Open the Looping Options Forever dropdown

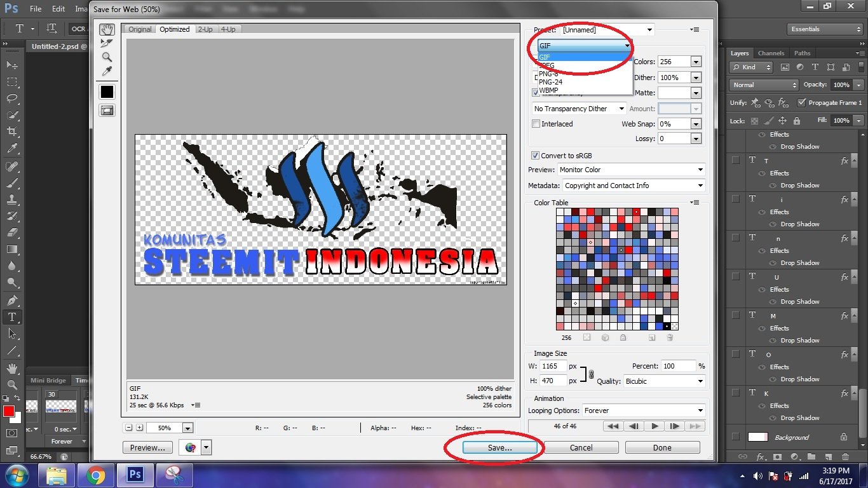pyautogui.click(x=644, y=410)
